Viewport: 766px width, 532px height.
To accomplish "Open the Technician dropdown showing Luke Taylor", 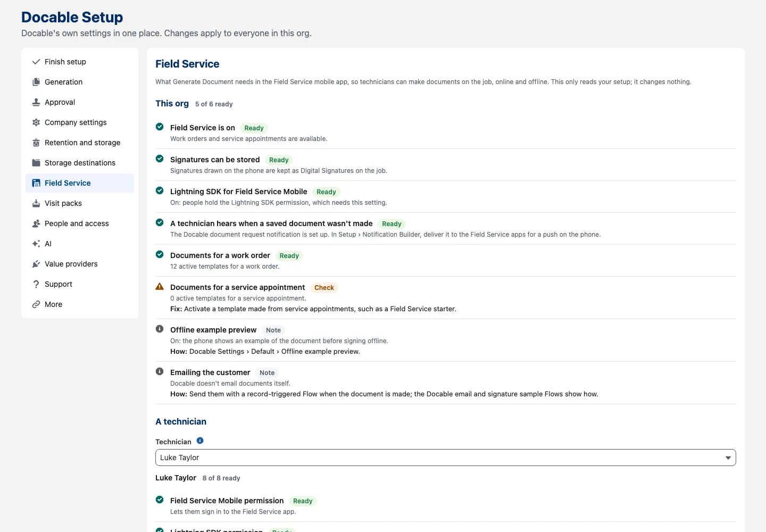I will coord(446,458).
